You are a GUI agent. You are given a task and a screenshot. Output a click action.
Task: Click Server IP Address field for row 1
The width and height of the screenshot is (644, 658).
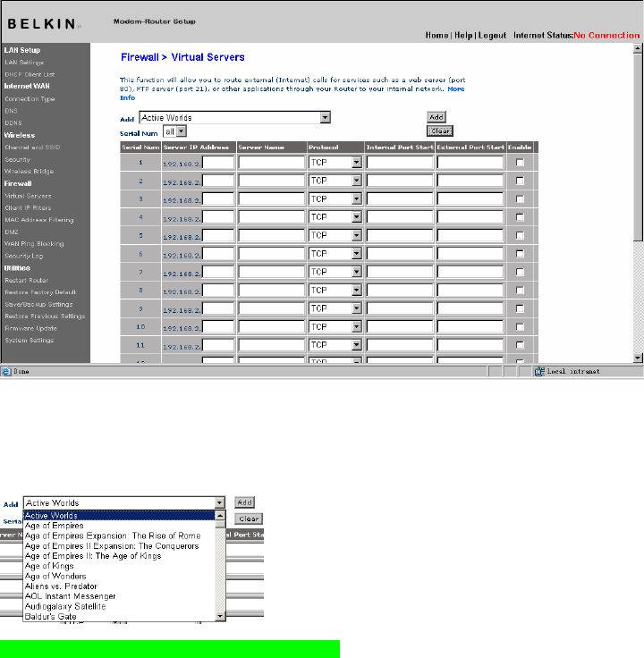coord(218,163)
